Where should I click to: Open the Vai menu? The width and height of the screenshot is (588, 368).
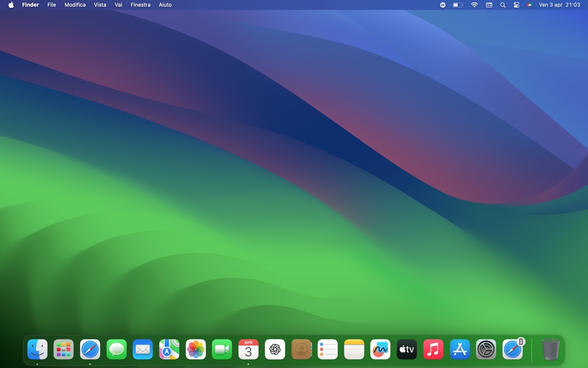point(118,5)
